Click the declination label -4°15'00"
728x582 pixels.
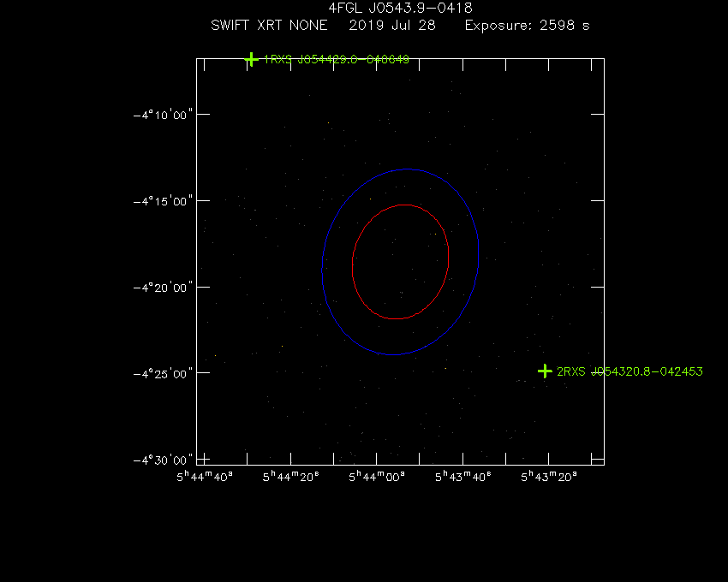[x=163, y=201]
